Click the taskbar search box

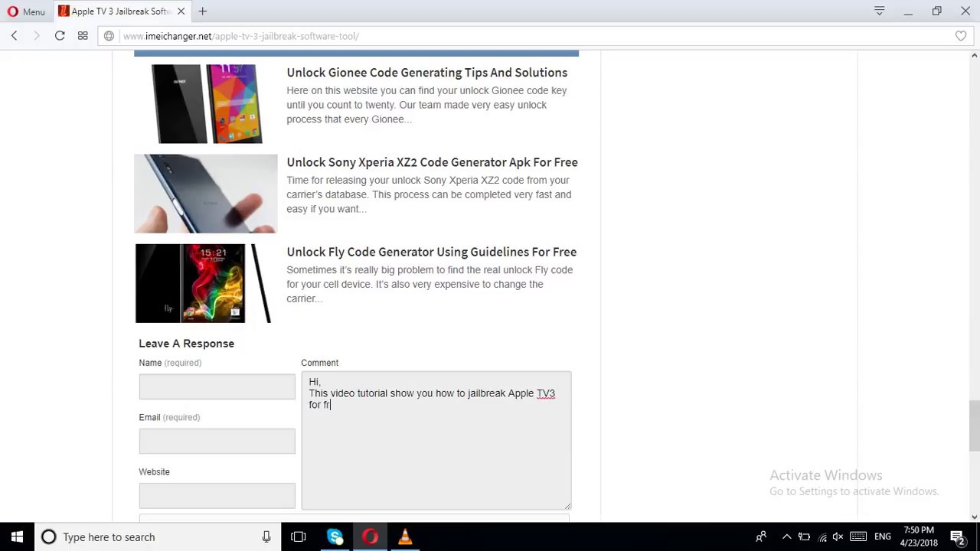tap(158, 537)
